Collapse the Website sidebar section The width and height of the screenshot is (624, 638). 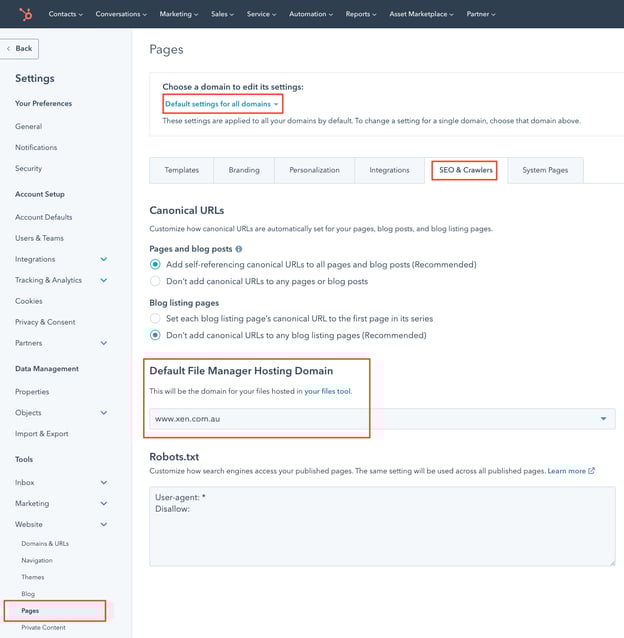(104, 524)
